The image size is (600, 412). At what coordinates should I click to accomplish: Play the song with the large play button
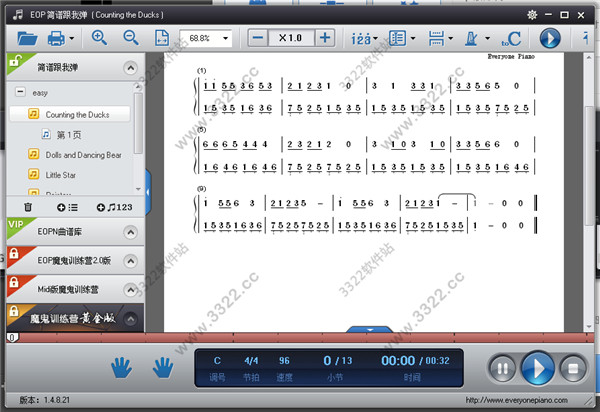coord(538,368)
